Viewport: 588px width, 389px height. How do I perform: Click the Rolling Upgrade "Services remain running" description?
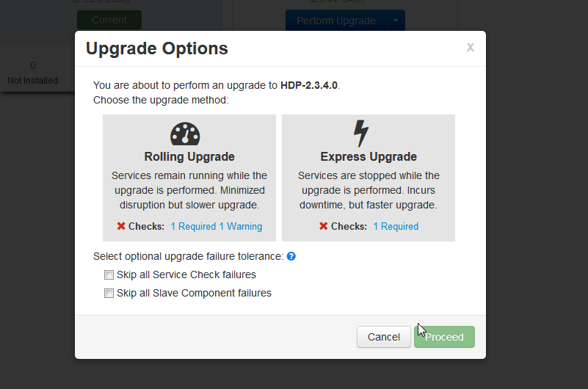(189, 190)
